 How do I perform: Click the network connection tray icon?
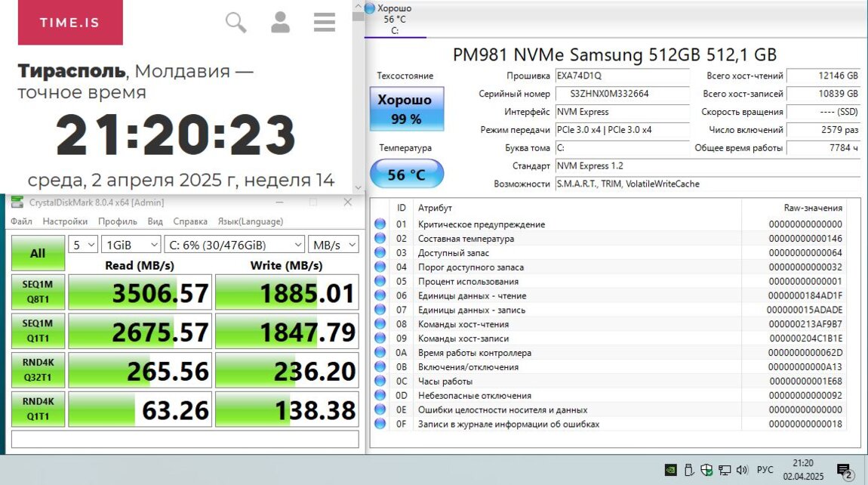[724, 470]
